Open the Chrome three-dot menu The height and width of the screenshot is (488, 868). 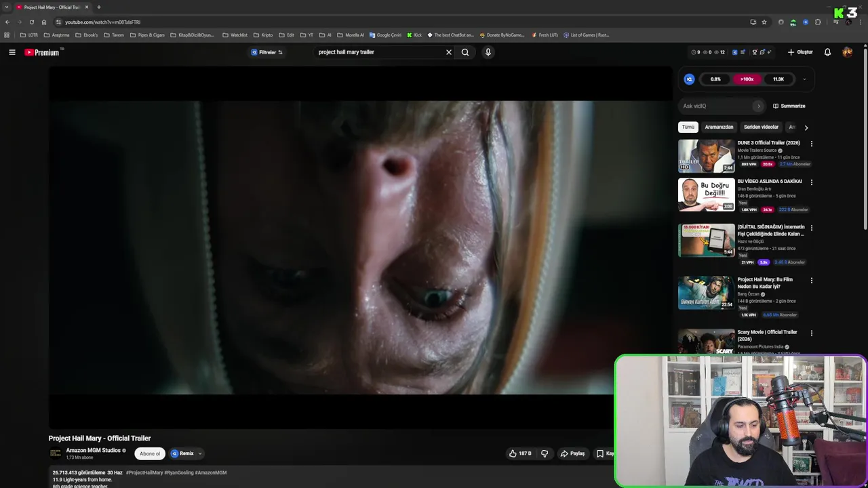[861, 22]
